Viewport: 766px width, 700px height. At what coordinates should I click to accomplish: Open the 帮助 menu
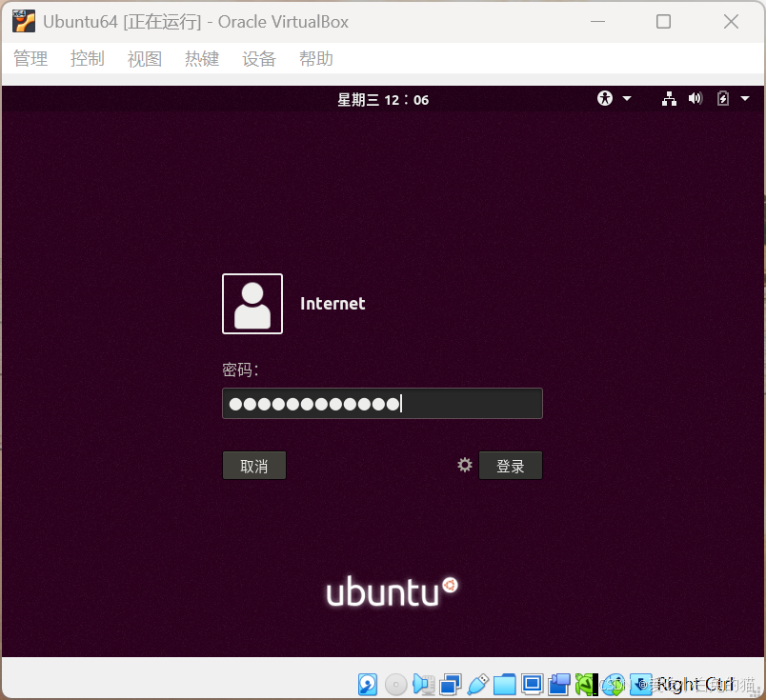click(316, 59)
